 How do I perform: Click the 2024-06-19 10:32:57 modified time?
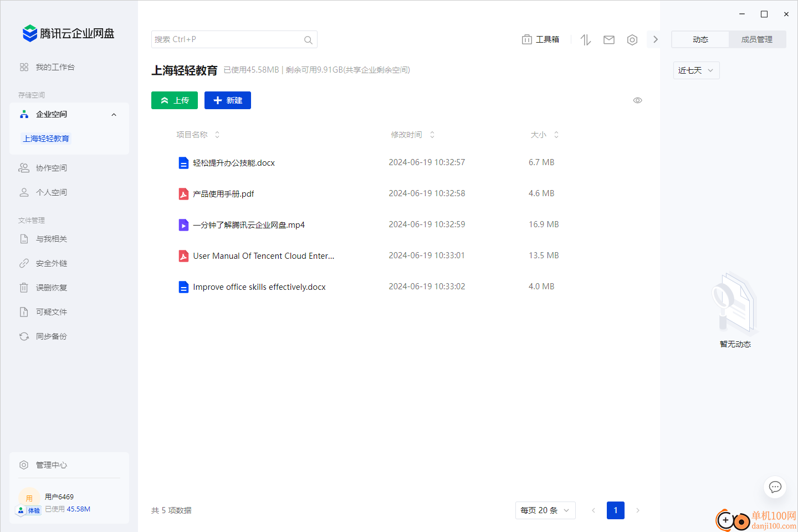tap(427, 162)
